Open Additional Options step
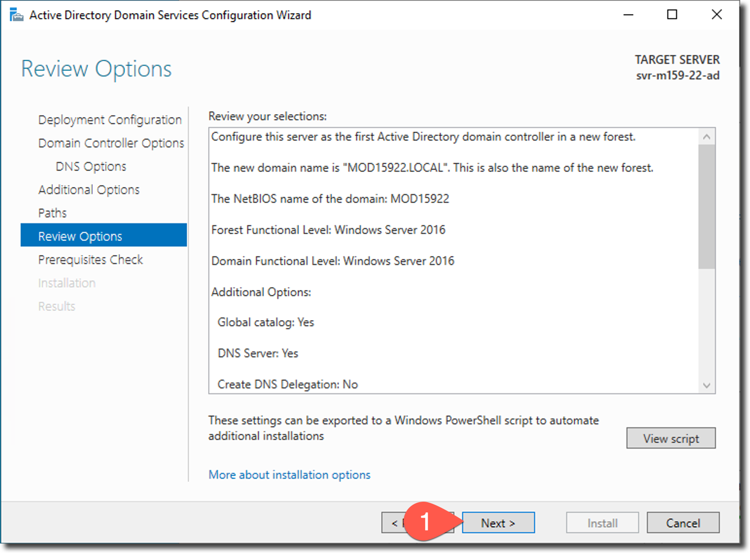Viewport: 750px width, 560px height. tap(89, 190)
